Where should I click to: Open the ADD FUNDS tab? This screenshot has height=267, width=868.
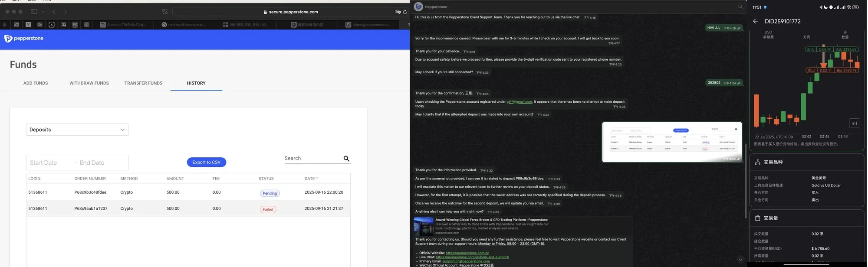click(x=36, y=83)
